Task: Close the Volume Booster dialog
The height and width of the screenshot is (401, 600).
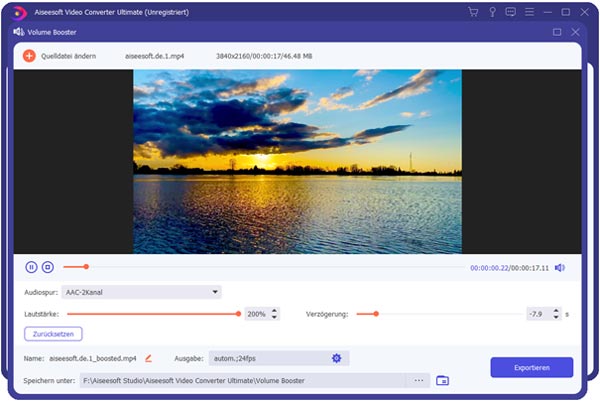Action: (x=575, y=32)
